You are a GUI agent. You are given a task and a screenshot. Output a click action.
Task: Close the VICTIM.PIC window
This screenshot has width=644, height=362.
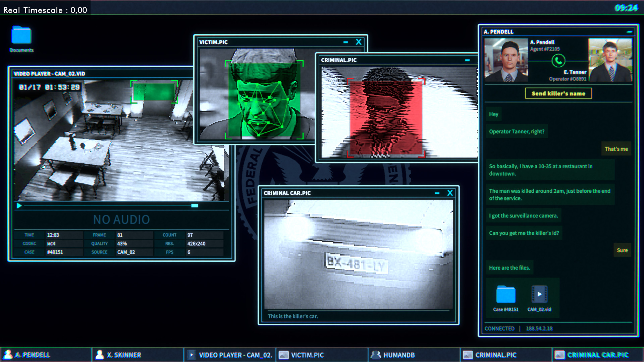(359, 42)
